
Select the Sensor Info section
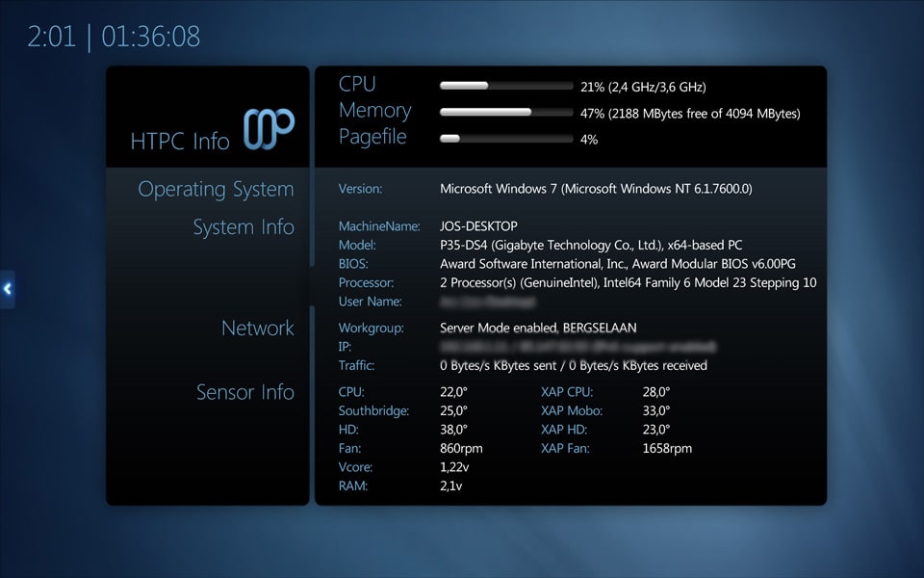[244, 392]
